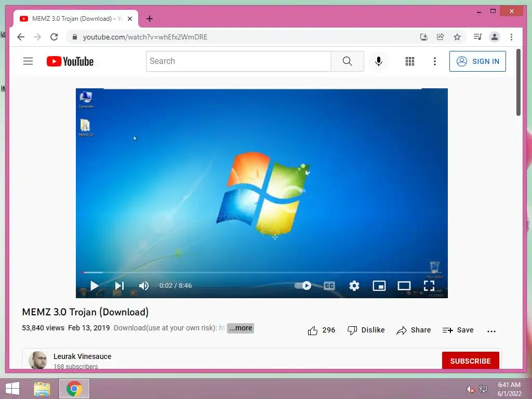Image resolution: width=532 pixels, height=399 pixels.
Task: Dislike this video
Action: coord(366,330)
